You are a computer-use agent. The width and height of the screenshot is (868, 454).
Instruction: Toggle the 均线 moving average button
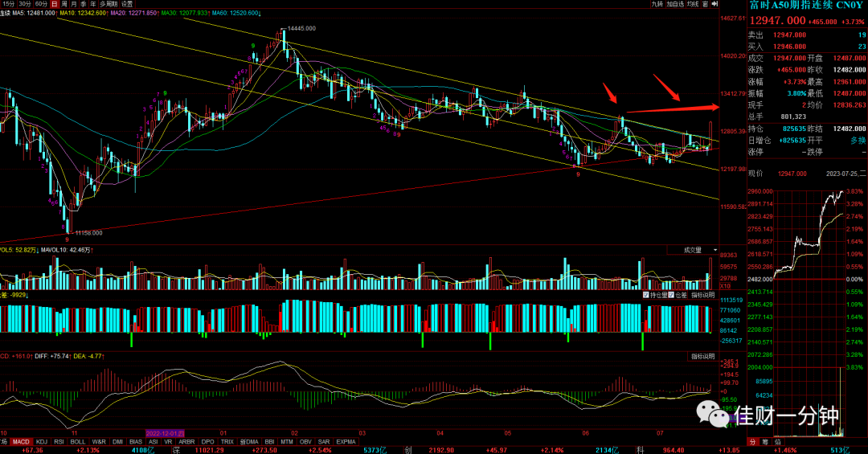pyautogui.click(x=693, y=4)
